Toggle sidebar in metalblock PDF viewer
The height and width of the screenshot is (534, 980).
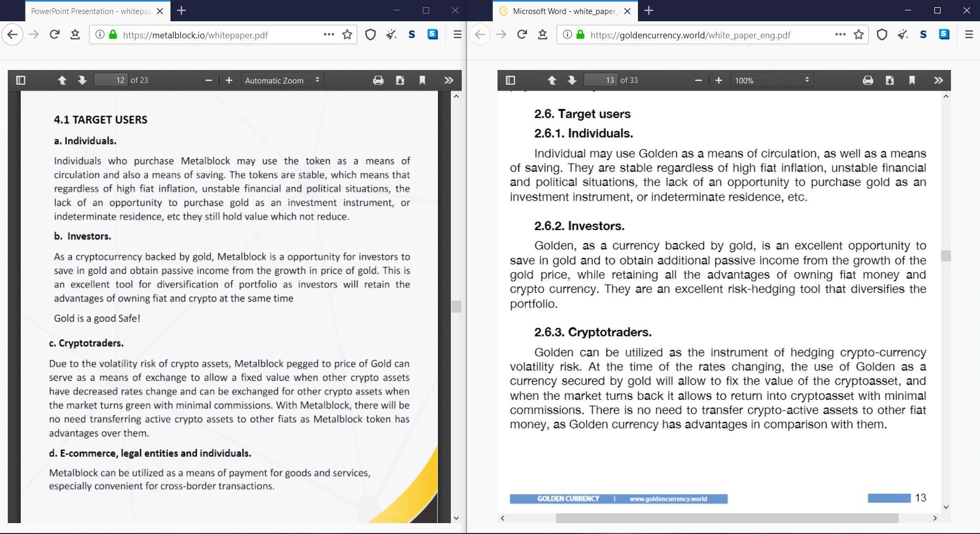click(x=21, y=80)
